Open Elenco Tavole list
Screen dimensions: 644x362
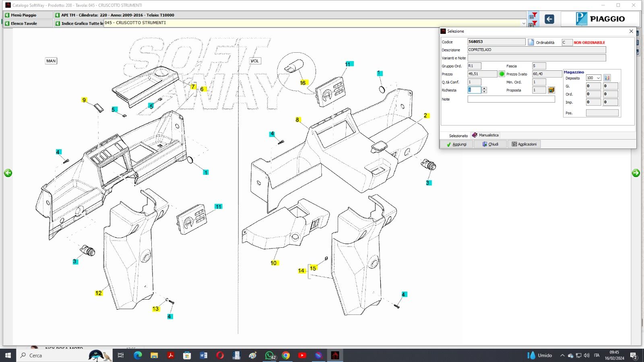[x=23, y=23]
